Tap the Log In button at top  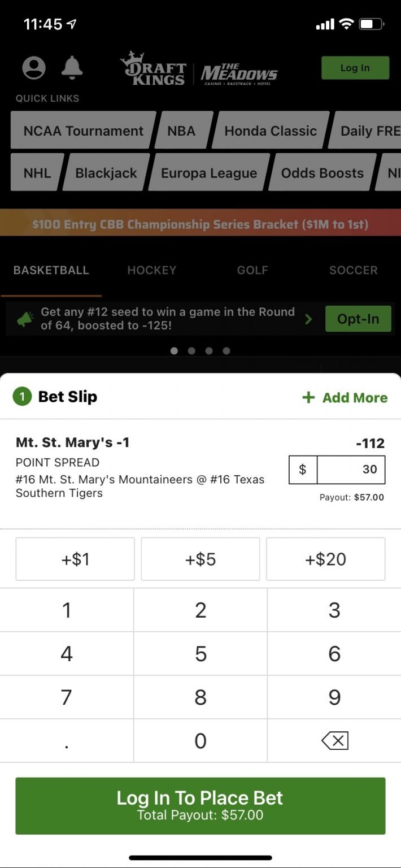[355, 67]
